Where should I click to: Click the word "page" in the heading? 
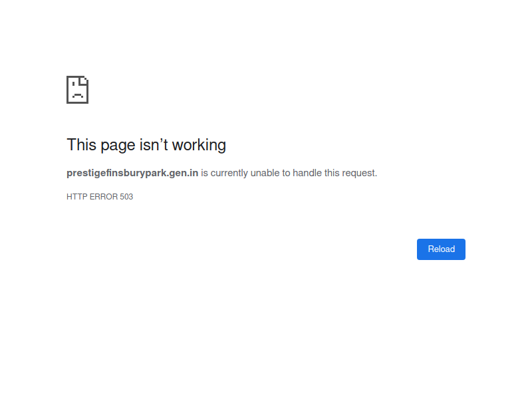(x=118, y=145)
